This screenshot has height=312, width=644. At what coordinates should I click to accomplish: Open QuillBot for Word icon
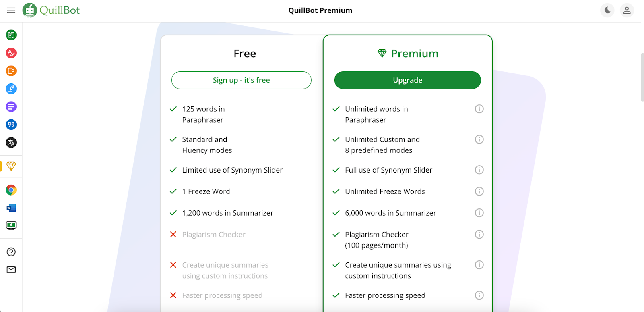pyautogui.click(x=11, y=208)
